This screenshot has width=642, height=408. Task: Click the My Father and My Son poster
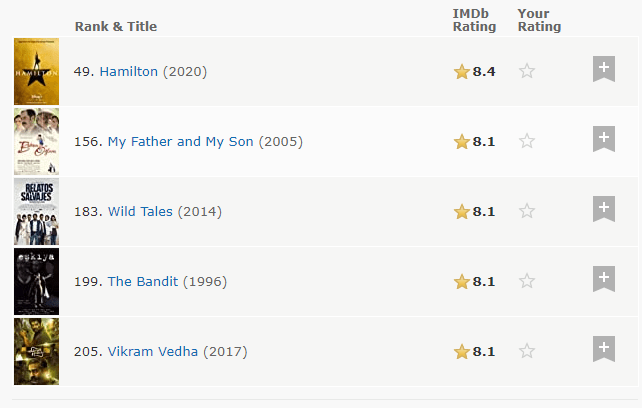point(36,142)
